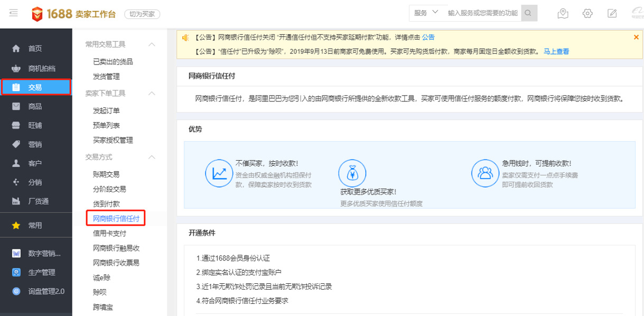Click requirement 4.符合网商银行信任付业务要求
The width and height of the screenshot is (644, 316).
[242, 301]
